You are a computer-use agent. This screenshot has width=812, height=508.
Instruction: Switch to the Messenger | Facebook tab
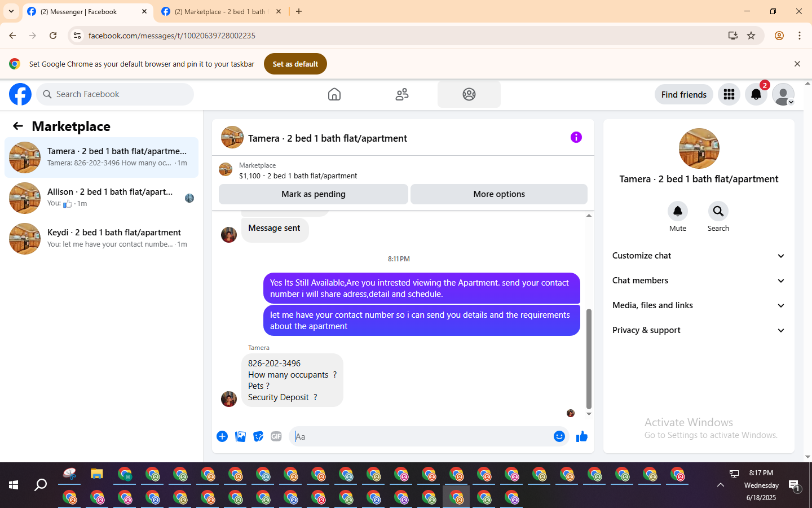click(x=87, y=11)
